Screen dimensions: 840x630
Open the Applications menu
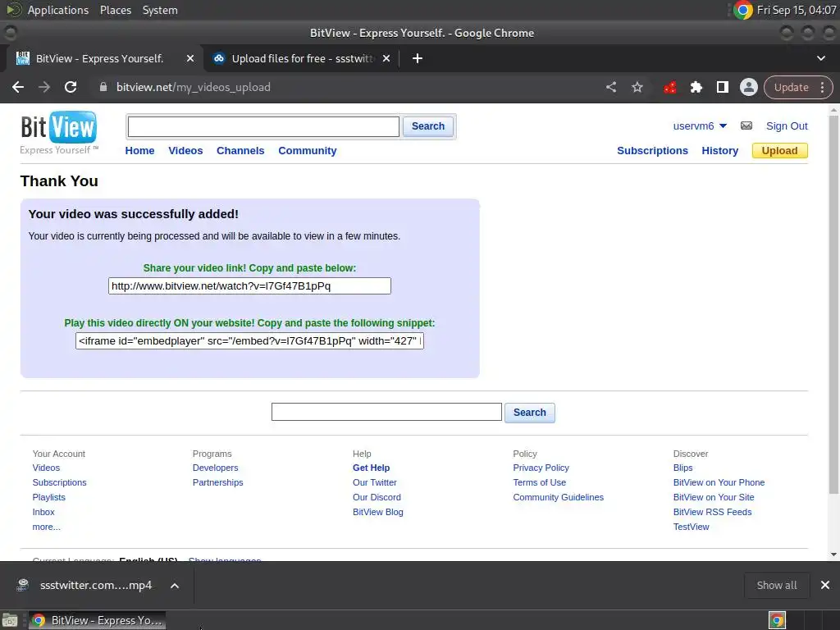[58, 10]
